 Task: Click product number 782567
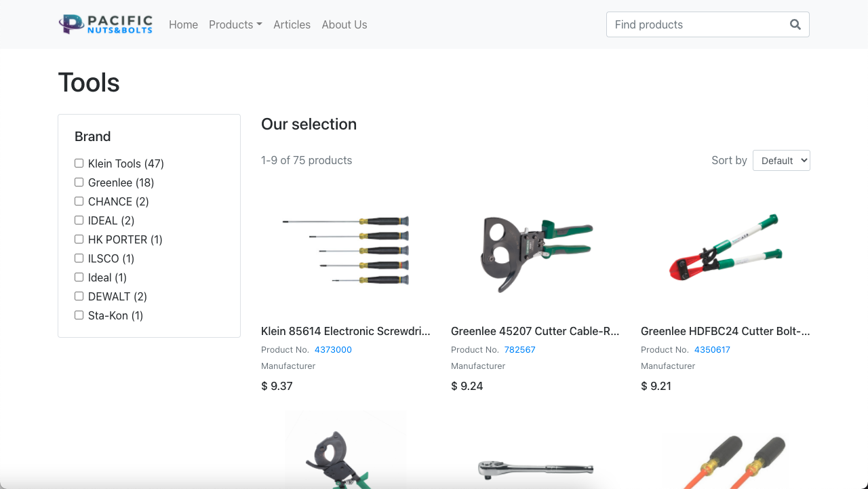point(520,350)
